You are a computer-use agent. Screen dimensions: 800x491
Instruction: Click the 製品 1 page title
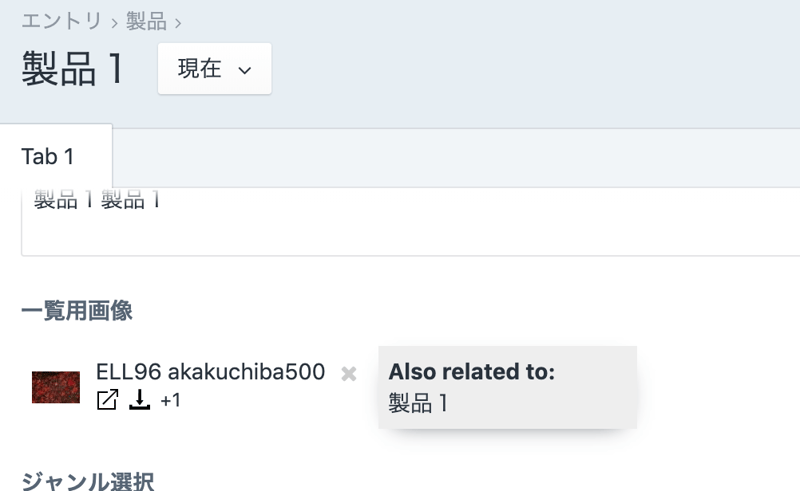coord(73,69)
